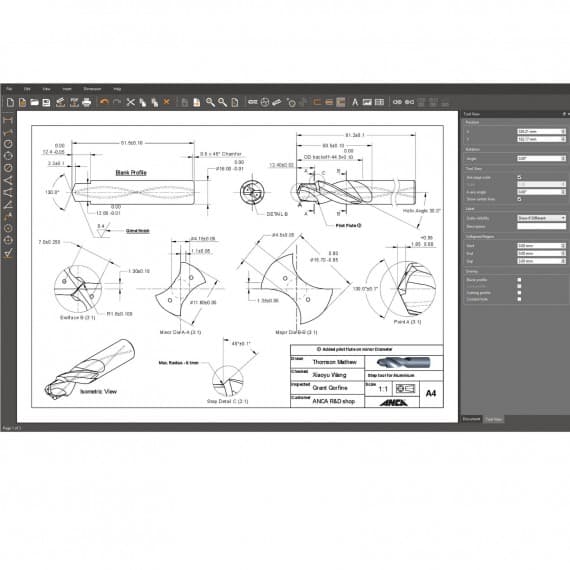Image resolution: width=570 pixels, height=570 pixels.
Task: Click the Position X value stepper arrows
Action: [x=563, y=132]
